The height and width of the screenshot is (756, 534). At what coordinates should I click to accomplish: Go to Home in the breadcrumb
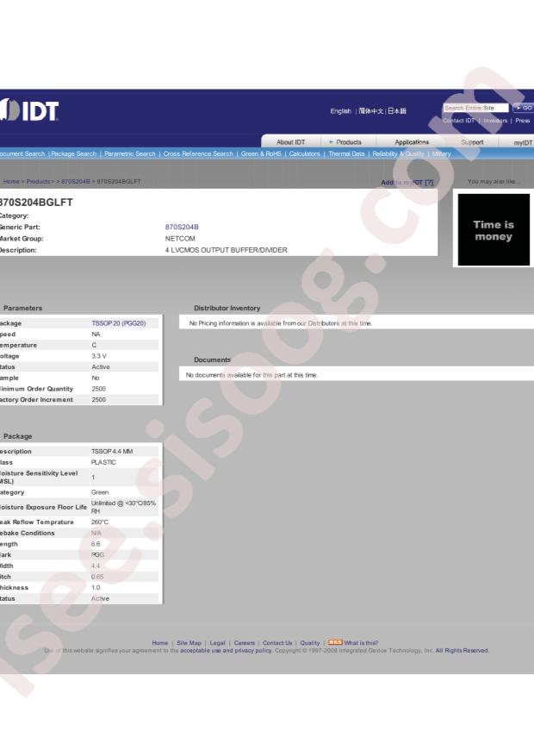[11, 181]
